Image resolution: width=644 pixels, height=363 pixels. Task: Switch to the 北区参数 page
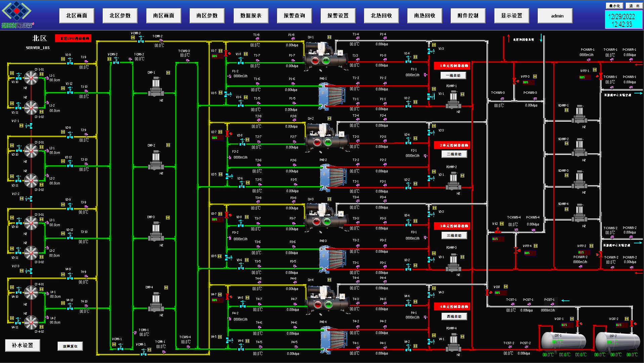[x=120, y=16]
